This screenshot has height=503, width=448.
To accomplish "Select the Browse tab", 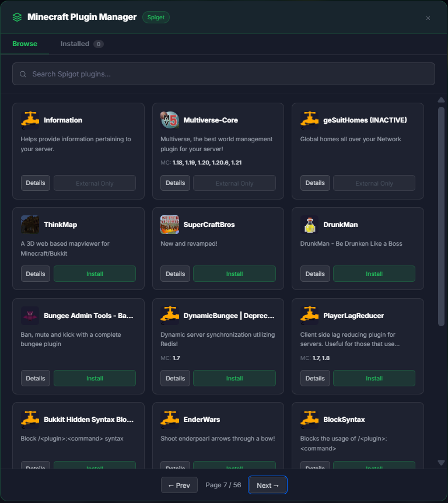I will pyautogui.click(x=24, y=44).
